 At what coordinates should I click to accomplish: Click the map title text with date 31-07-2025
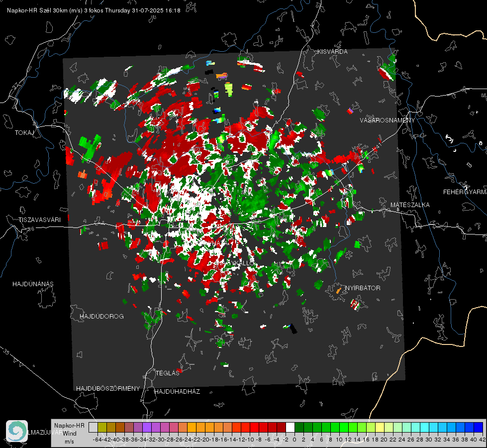pos(94,10)
